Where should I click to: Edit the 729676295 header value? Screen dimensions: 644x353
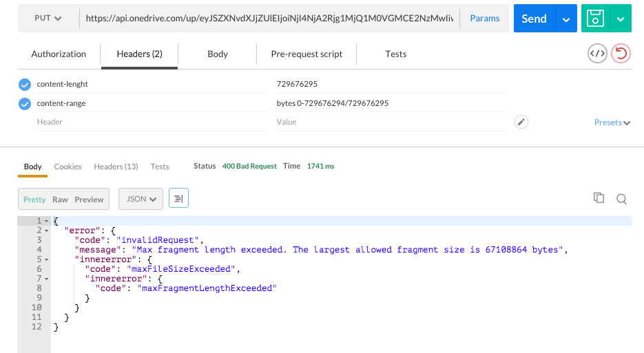tap(391, 84)
